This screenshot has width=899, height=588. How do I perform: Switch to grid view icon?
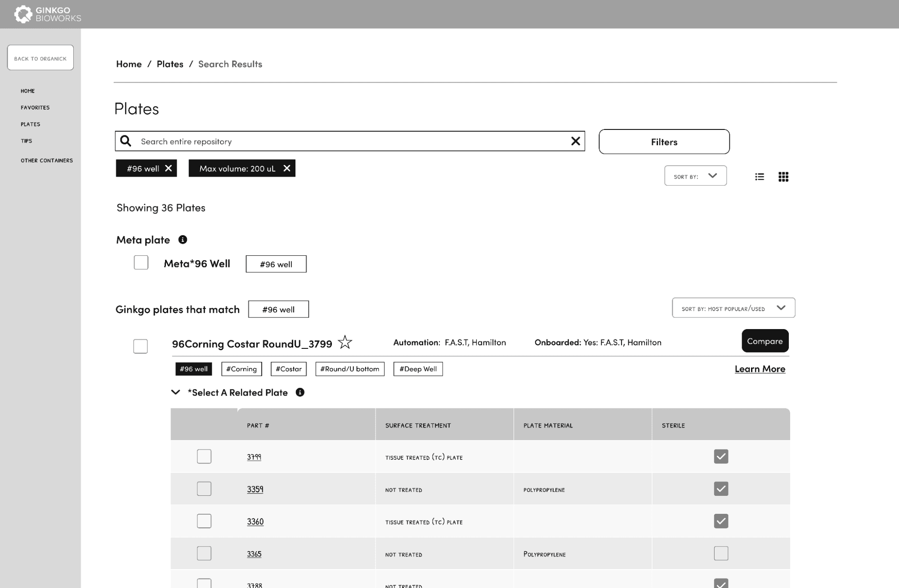point(783,177)
